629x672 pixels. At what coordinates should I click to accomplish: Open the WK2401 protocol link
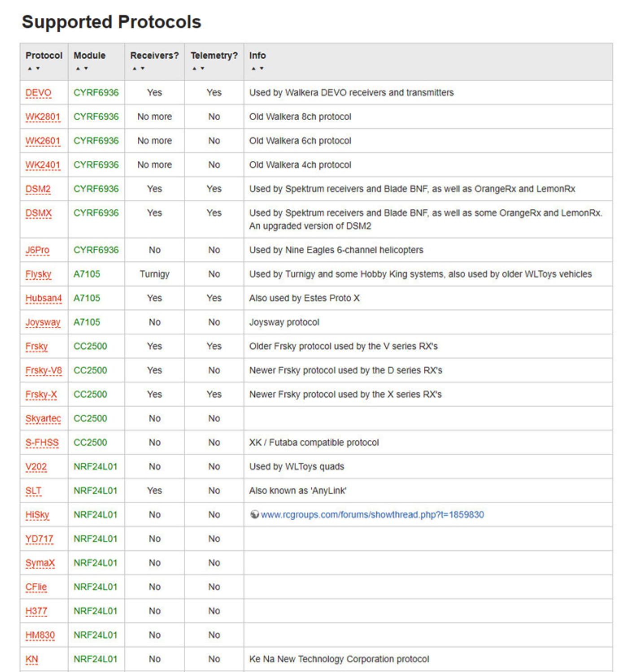[x=43, y=165]
